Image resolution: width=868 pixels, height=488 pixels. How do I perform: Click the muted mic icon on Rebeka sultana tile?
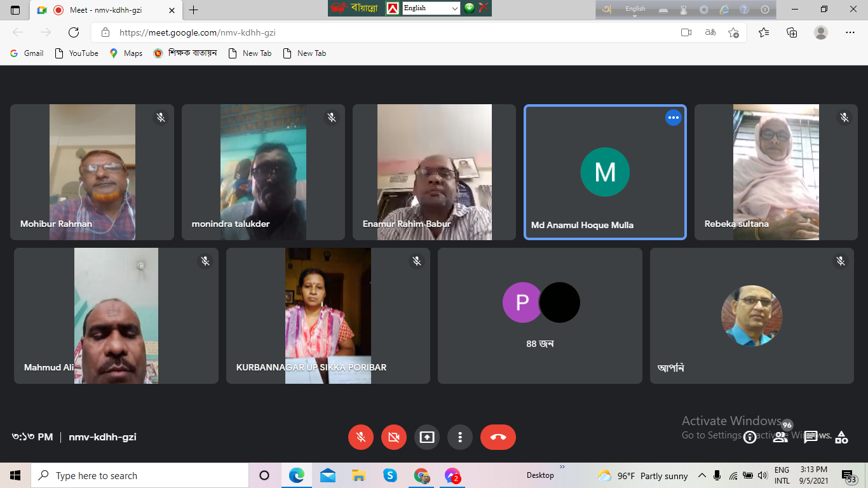tap(844, 118)
